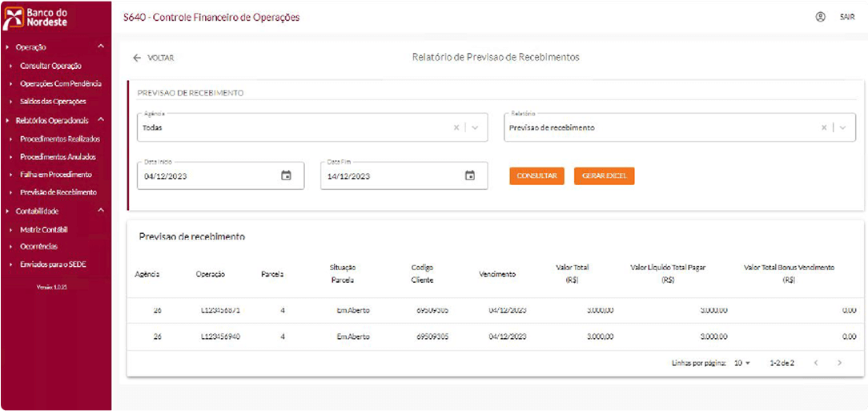The image size is (868, 411).
Task: Go to previous page of results
Action: point(815,363)
